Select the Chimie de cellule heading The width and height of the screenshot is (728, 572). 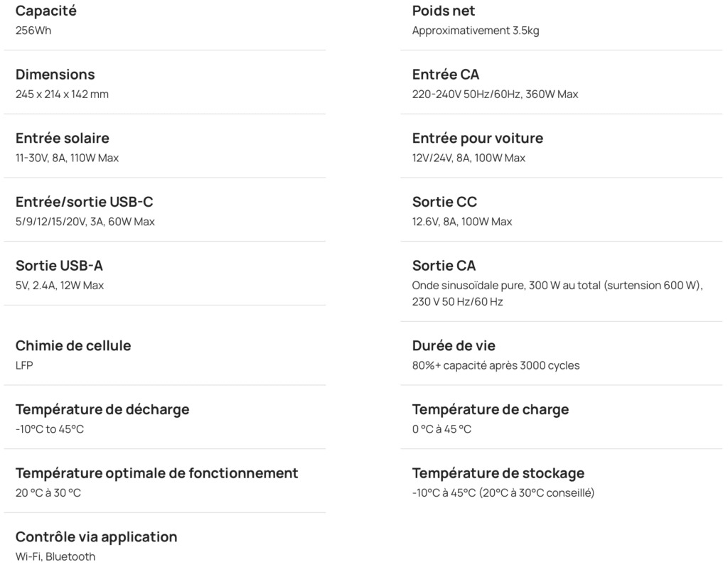click(x=73, y=345)
